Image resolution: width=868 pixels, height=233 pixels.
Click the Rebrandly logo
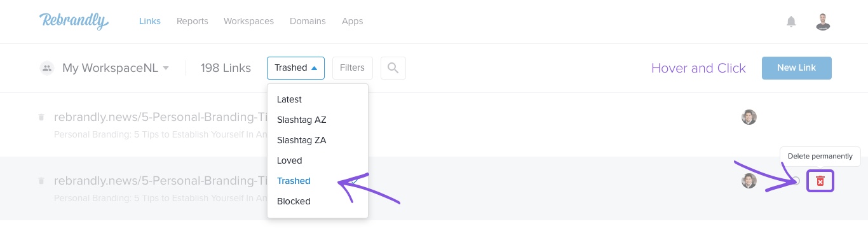[x=74, y=21]
